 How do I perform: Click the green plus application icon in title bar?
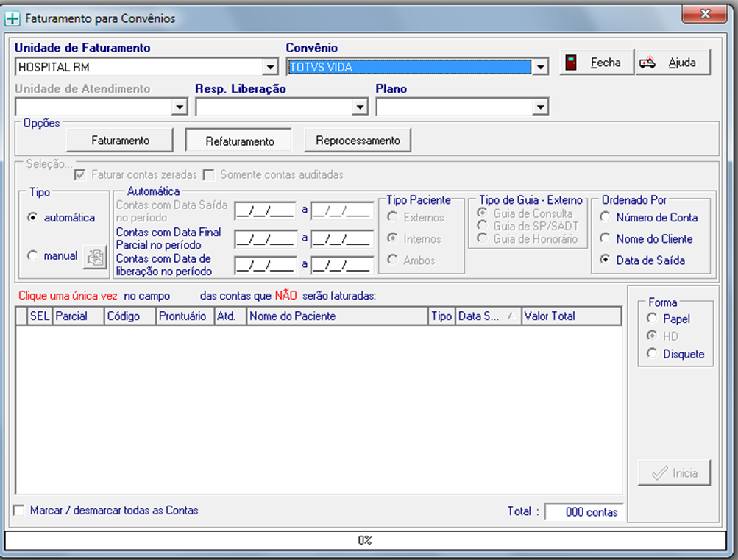coord(12,19)
